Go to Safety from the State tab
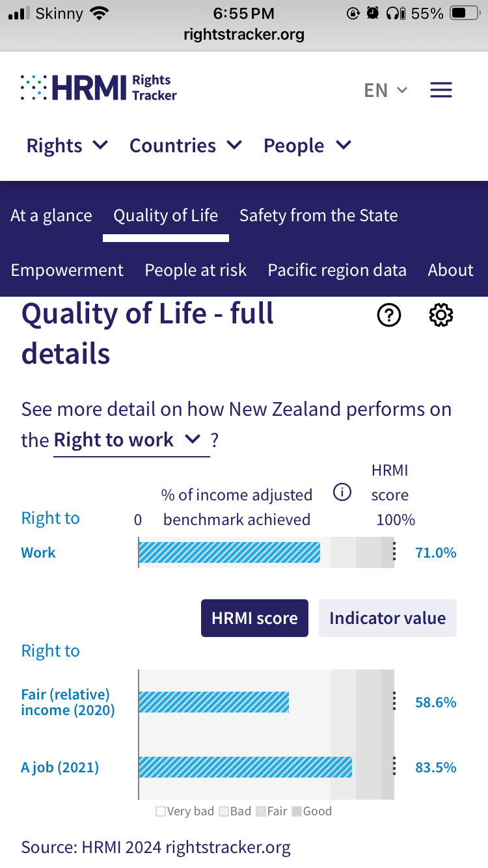This screenshot has height=868, width=488. click(318, 216)
